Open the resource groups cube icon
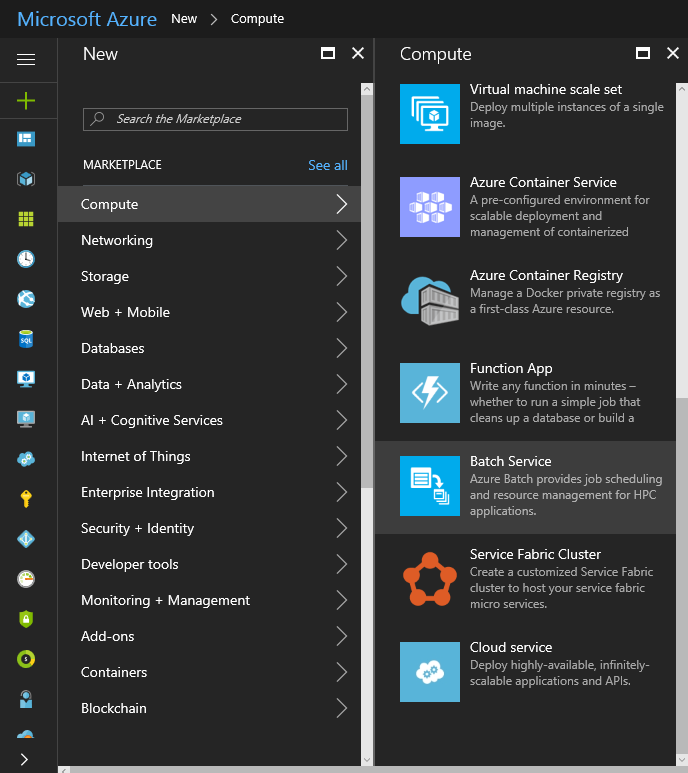 [26, 178]
